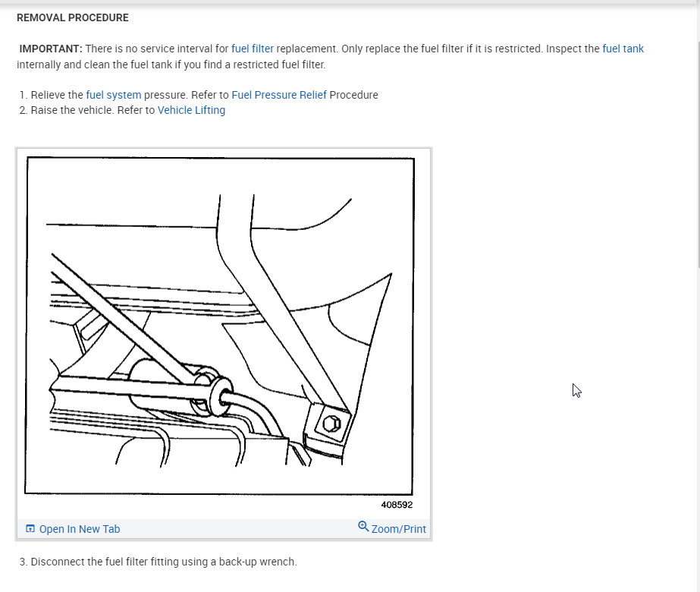Open the 'fuel system' link in step 1
Screen dimensions: 700x592
(114, 95)
